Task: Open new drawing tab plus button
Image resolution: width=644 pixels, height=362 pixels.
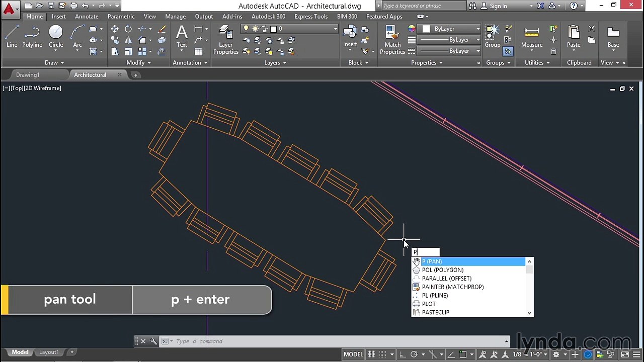Action: click(x=135, y=75)
